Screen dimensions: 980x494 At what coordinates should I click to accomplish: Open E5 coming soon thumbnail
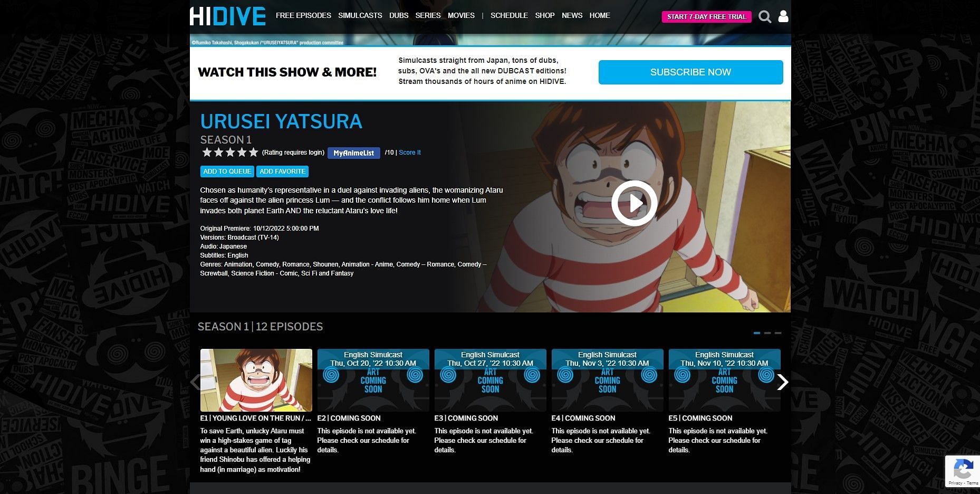[x=725, y=380]
